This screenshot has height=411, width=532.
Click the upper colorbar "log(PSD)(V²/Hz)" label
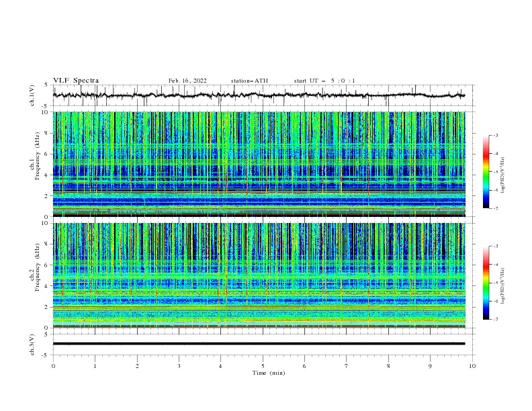(503, 175)
